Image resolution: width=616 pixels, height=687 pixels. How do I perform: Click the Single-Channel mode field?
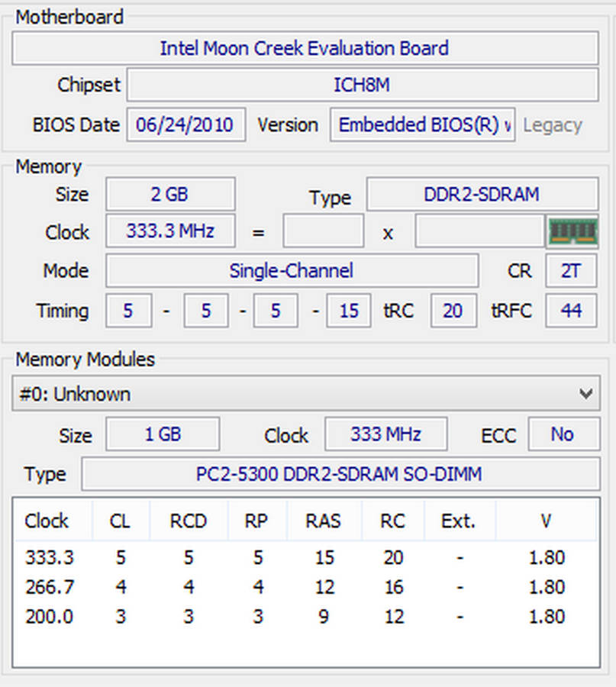(292, 271)
